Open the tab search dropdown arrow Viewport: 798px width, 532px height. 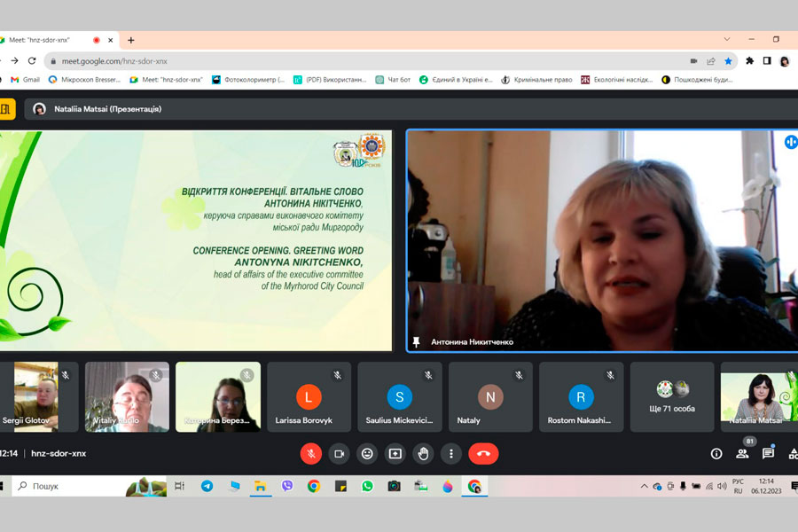pos(727,39)
